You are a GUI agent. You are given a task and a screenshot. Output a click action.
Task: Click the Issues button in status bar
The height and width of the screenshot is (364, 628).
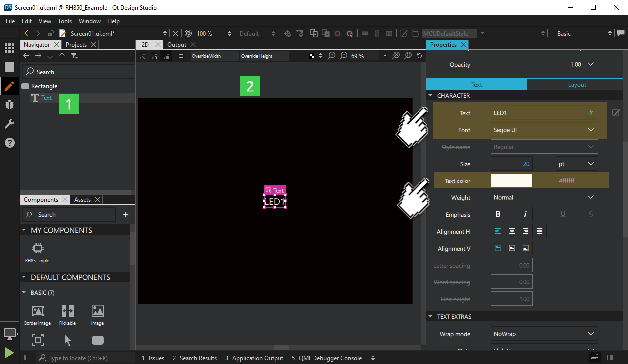(153, 358)
